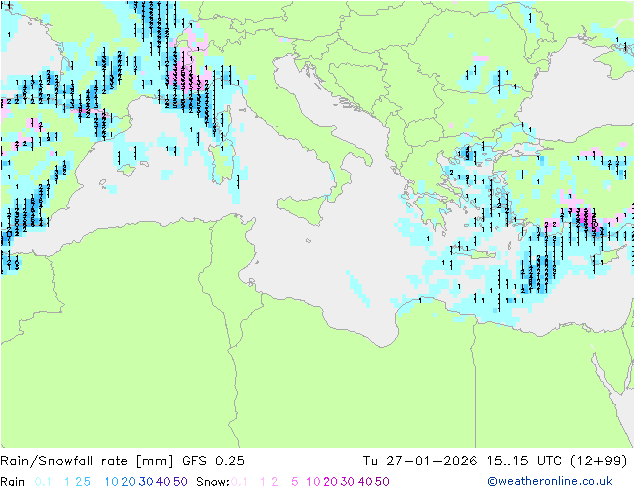Select the "(12+99)" forecast offset text
The width and height of the screenshot is (634, 490).
599,461
